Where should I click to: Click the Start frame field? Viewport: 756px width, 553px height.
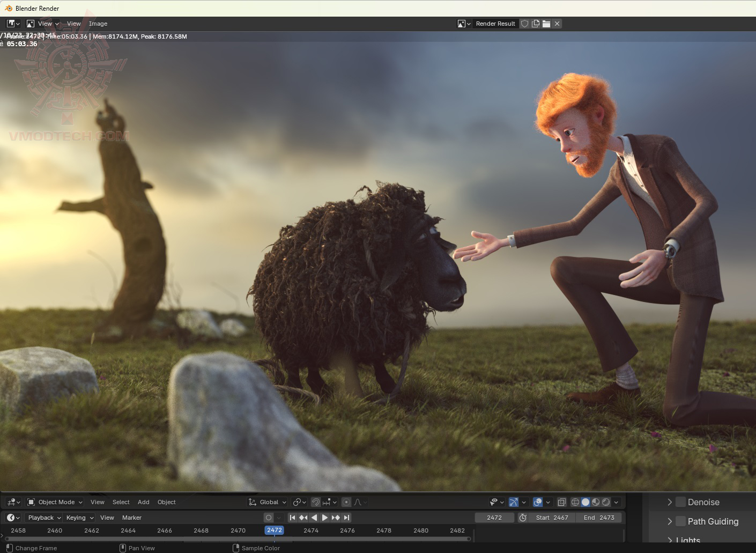click(552, 518)
